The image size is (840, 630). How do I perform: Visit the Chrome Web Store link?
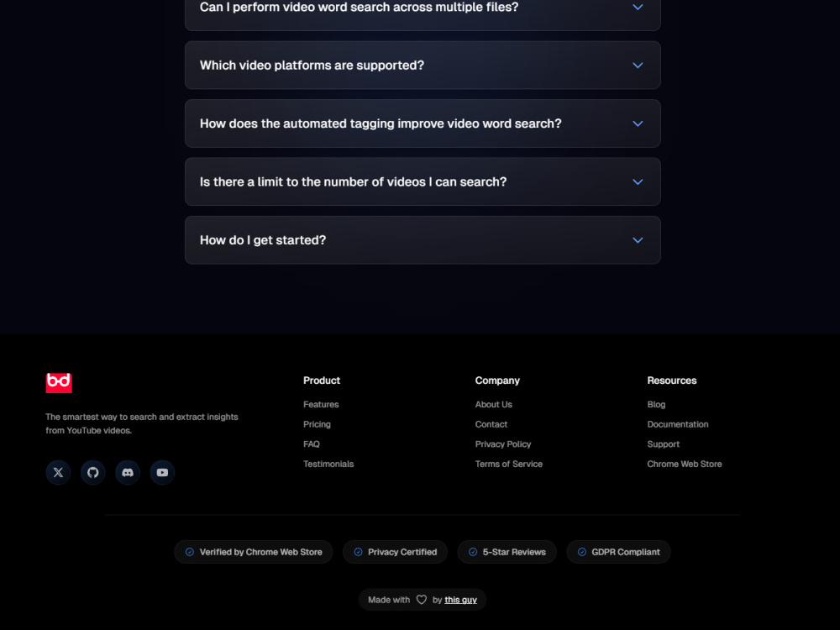[x=684, y=464]
